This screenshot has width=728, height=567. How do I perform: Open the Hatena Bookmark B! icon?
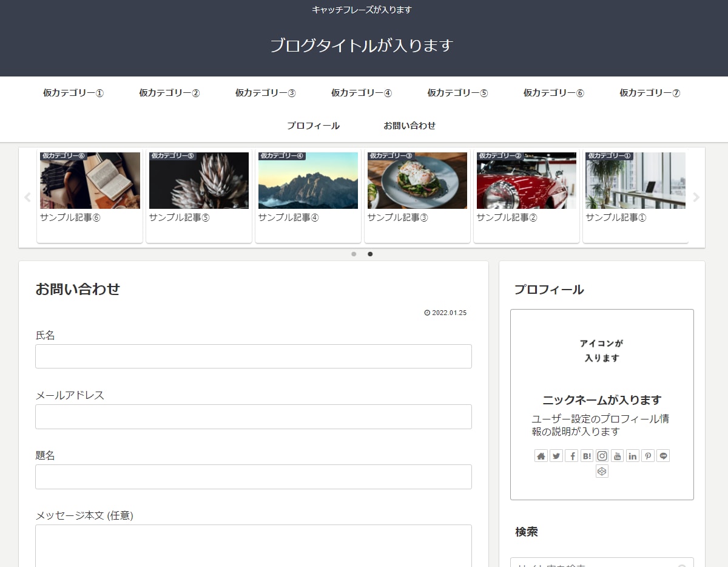(587, 456)
